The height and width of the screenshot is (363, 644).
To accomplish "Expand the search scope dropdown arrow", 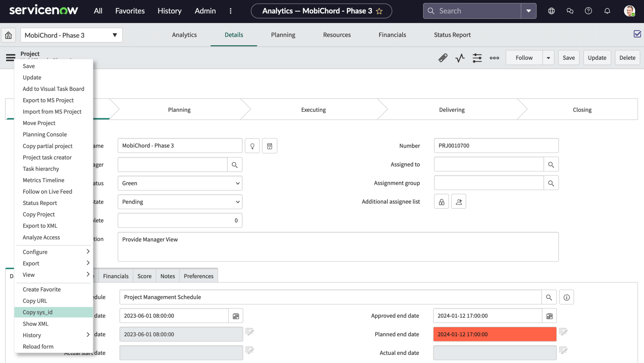I will coord(529,11).
